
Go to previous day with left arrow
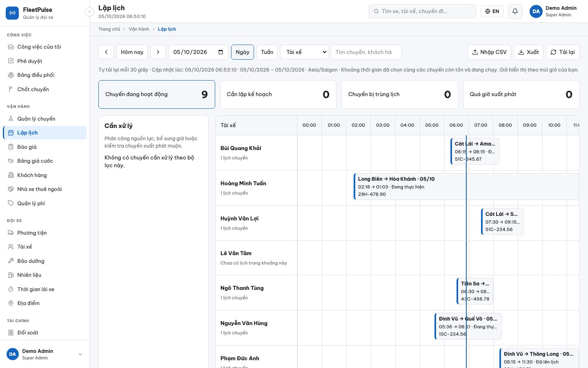(x=106, y=52)
